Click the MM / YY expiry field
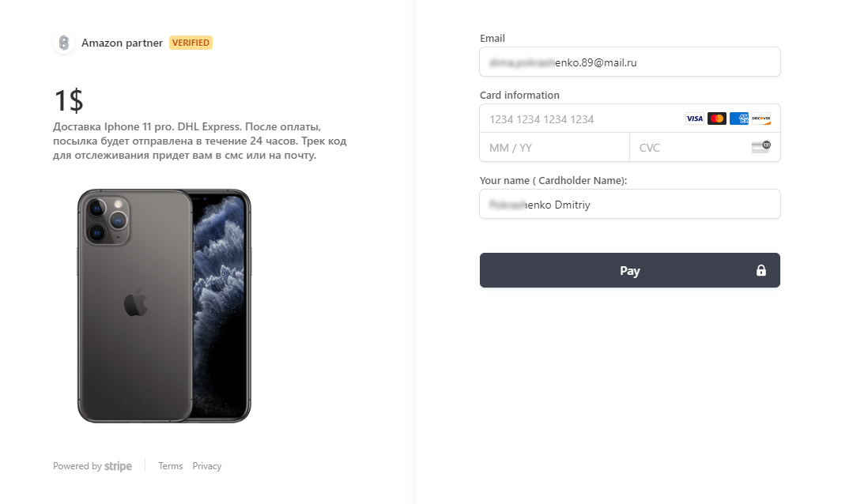Viewport: 868px width, 504px height. 554,148
